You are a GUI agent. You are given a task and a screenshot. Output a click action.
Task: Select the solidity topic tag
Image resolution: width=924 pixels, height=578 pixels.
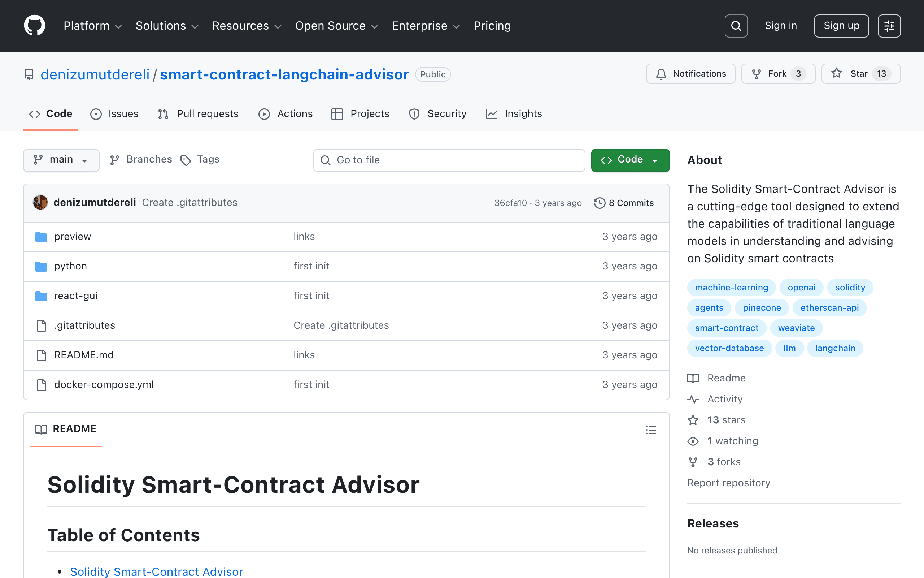point(850,288)
